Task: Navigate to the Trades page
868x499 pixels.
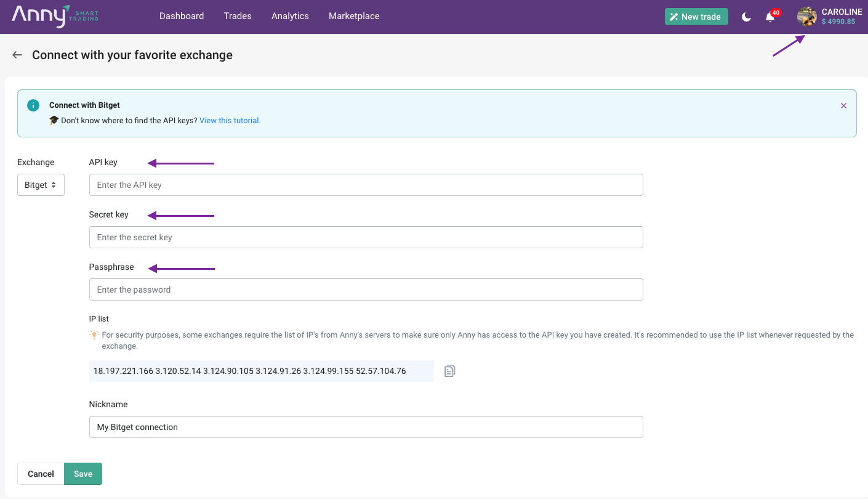Action: pyautogui.click(x=238, y=16)
